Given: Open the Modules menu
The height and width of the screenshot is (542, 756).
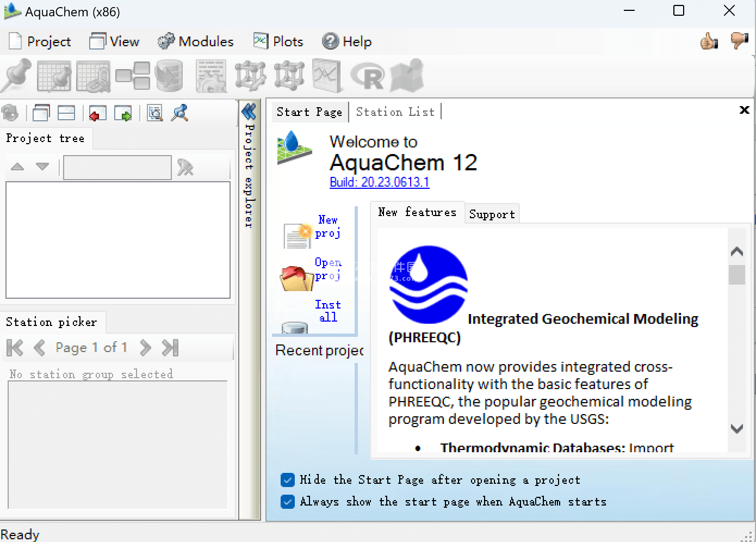Looking at the screenshot, I should pyautogui.click(x=196, y=42).
